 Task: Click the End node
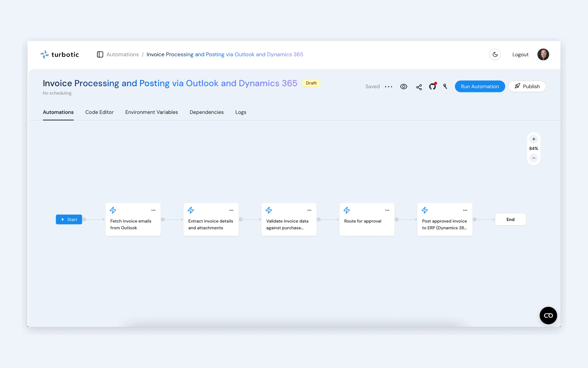511,219
